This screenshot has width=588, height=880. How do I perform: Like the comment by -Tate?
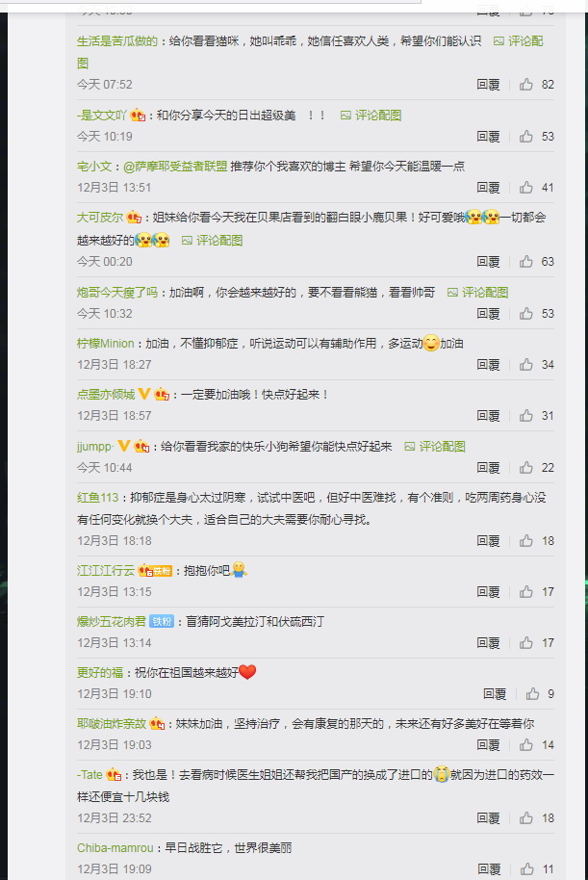point(525,818)
